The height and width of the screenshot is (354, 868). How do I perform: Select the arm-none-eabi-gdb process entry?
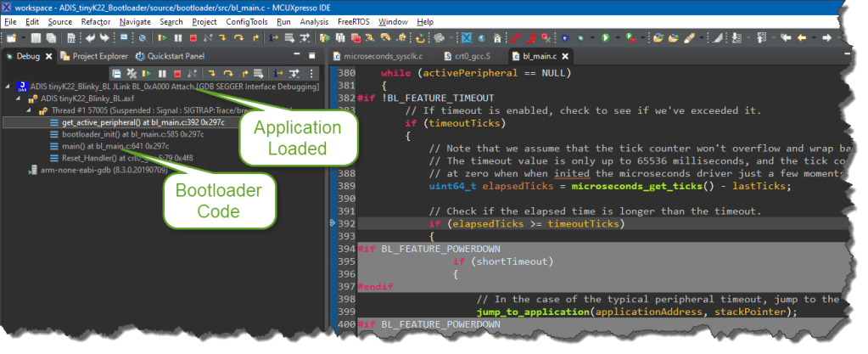coord(98,170)
